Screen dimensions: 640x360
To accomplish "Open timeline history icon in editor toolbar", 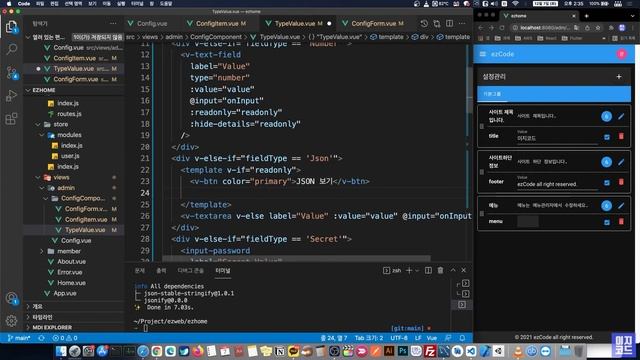I will 424,24.
